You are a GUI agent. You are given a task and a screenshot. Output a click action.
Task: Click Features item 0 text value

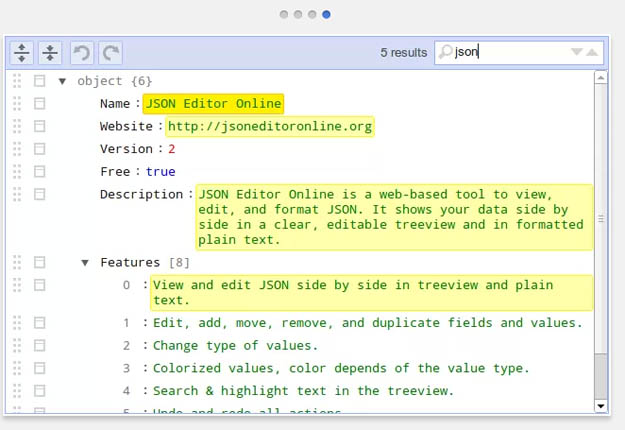(x=371, y=293)
